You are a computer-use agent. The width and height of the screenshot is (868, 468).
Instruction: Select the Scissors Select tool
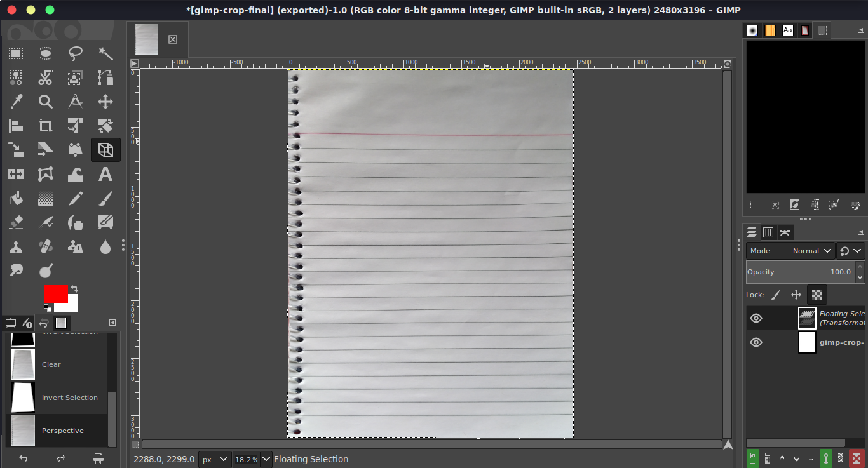45,77
